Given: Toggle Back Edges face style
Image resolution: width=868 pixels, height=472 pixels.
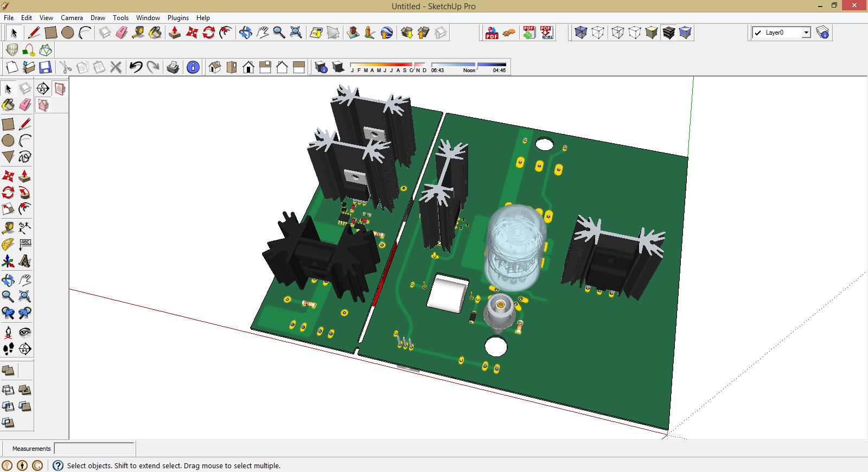Looking at the screenshot, I should pyautogui.click(x=598, y=33).
